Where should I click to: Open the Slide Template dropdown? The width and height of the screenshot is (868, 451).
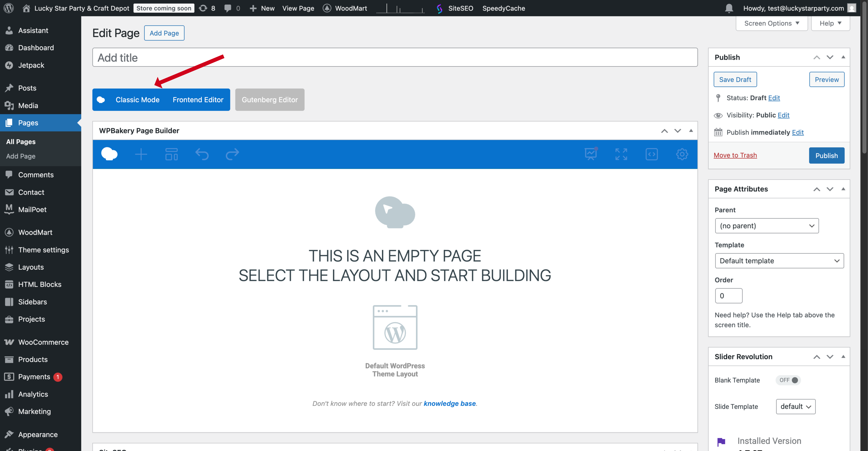(796, 406)
